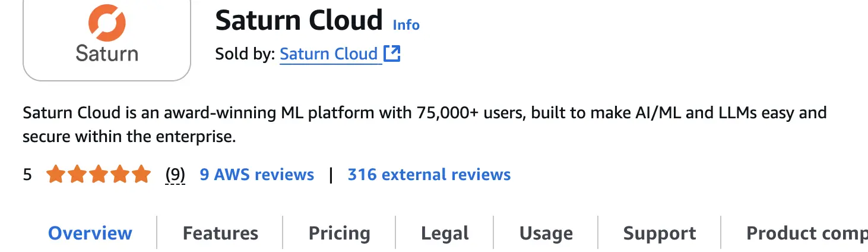
Task: Open the 316 external reviews link
Action: click(x=429, y=175)
